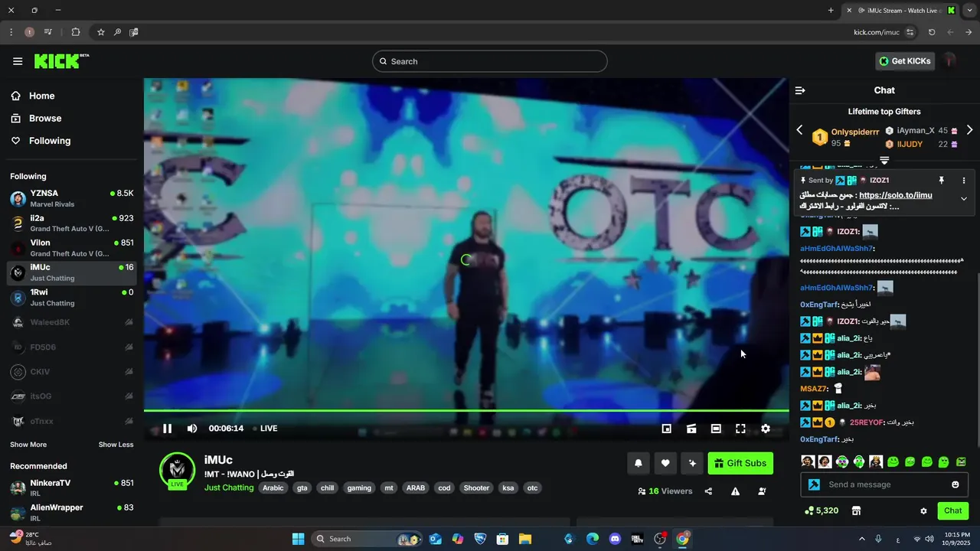This screenshot has height=551, width=980.
Task: Open Vilon channel in Following list
Action: pyautogui.click(x=73, y=248)
